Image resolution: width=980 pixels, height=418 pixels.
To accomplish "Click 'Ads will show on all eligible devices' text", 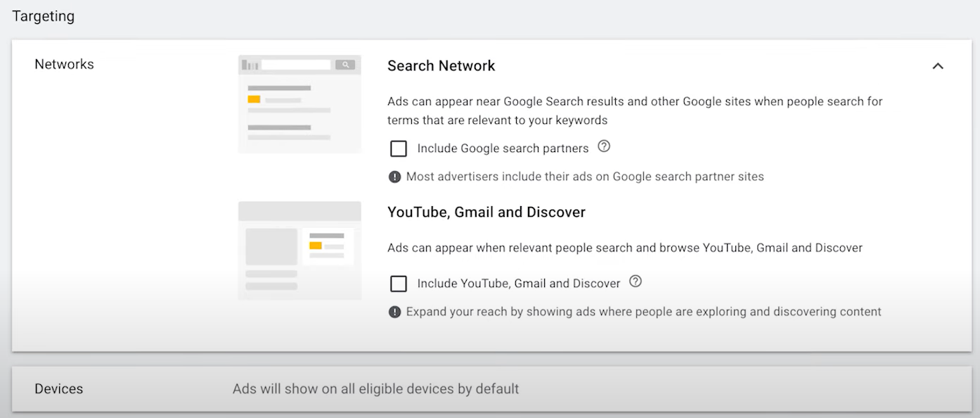I will (375, 388).
